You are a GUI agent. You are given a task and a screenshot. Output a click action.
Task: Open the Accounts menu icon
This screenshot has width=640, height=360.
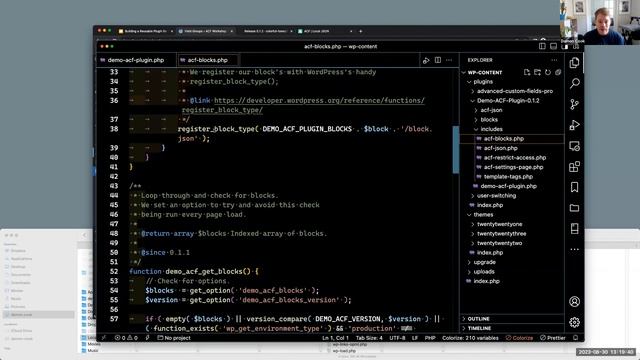tap(574, 302)
